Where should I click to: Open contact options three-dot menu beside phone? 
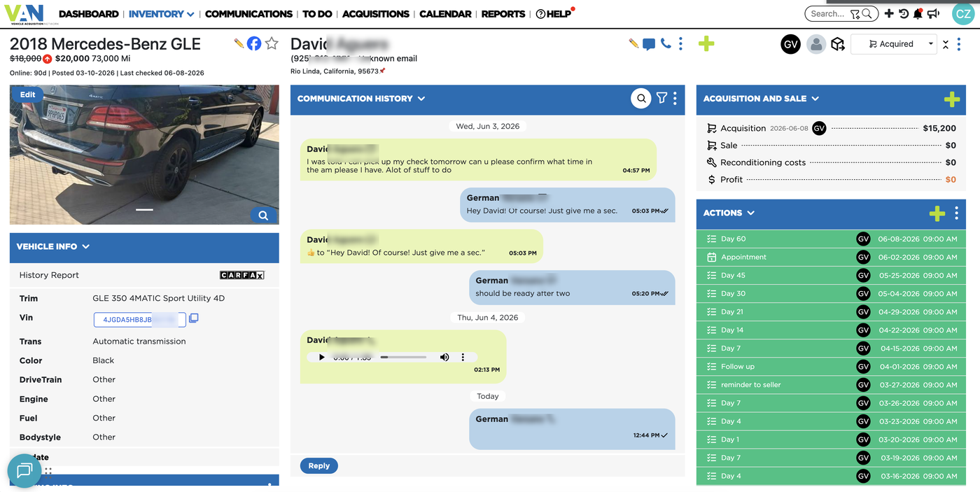click(x=680, y=43)
